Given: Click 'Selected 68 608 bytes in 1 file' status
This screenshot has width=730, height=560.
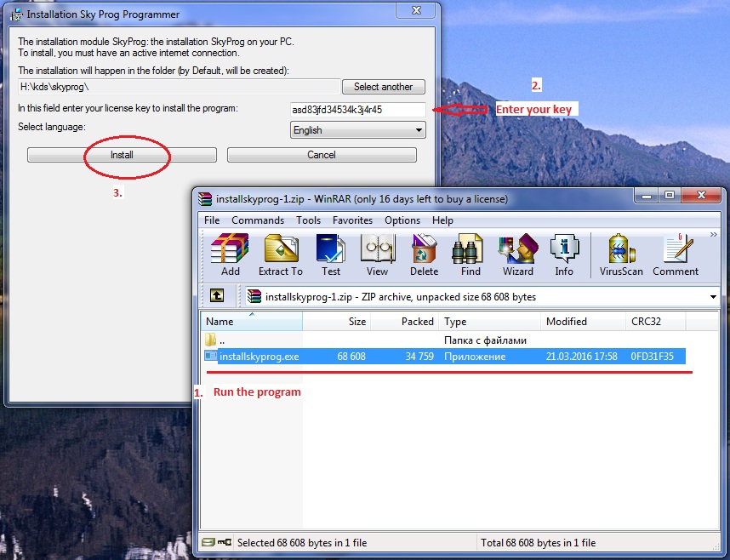Looking at the screenshot, I should pyautogui.click(x=302, y=543).
